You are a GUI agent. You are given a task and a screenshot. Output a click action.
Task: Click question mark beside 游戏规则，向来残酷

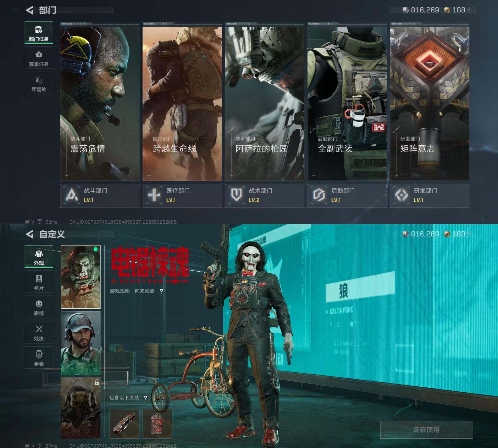pyautogui.click(x=162, y=291)
